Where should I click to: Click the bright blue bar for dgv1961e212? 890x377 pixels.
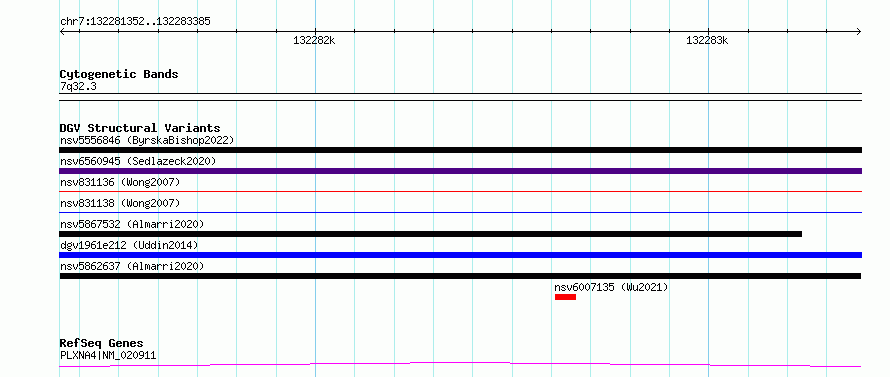(460, 255)
